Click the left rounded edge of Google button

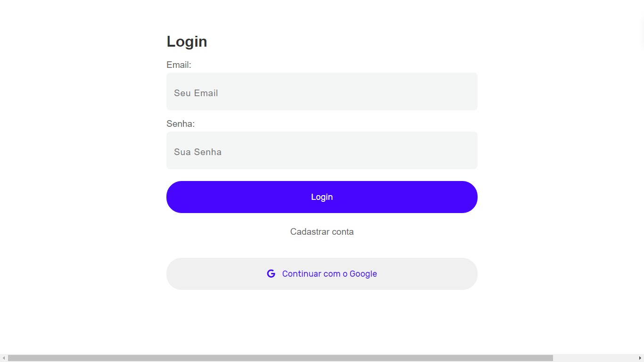pos(174,274)
